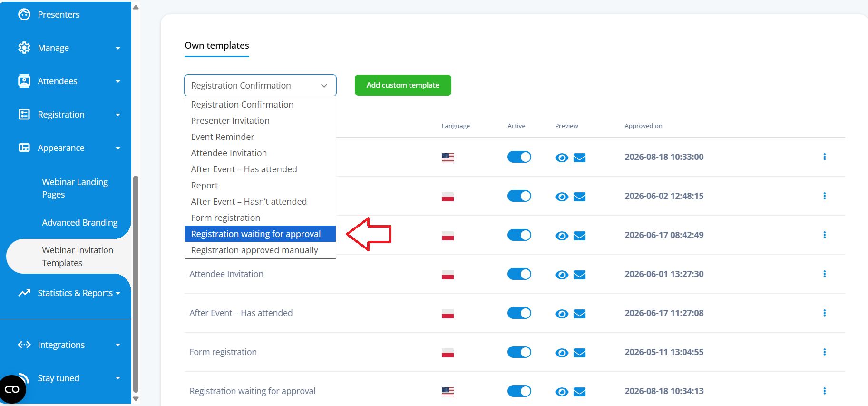The width and height of the screenshot is (868, 406).
Task: Click the Integrations code-arrows icon
Action: pyautogui.click(x=24, y=345)
